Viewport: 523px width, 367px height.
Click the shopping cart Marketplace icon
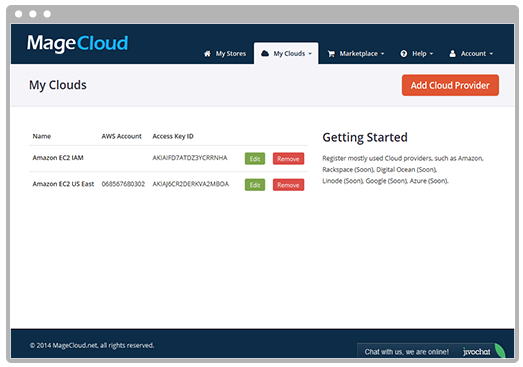pos(331,54)
